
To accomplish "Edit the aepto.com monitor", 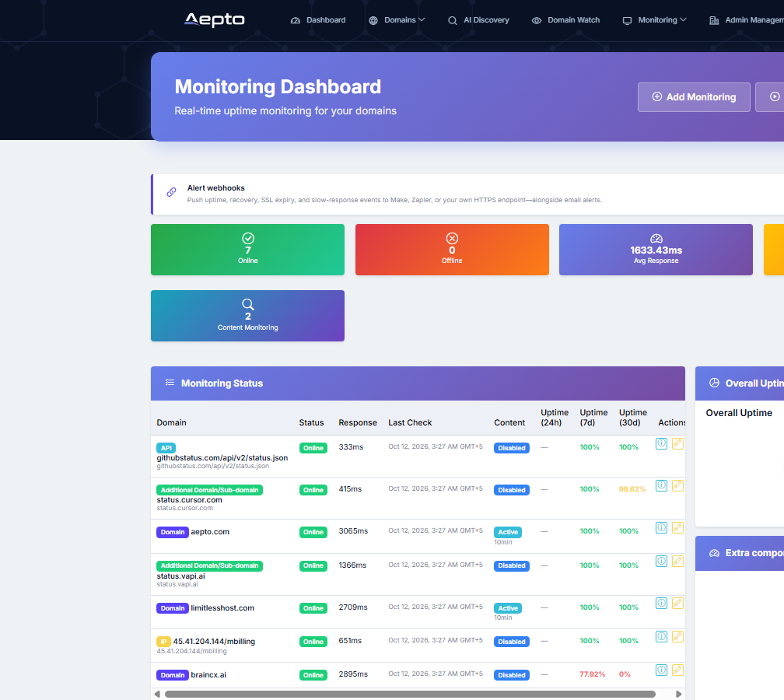I will (677, 527).
